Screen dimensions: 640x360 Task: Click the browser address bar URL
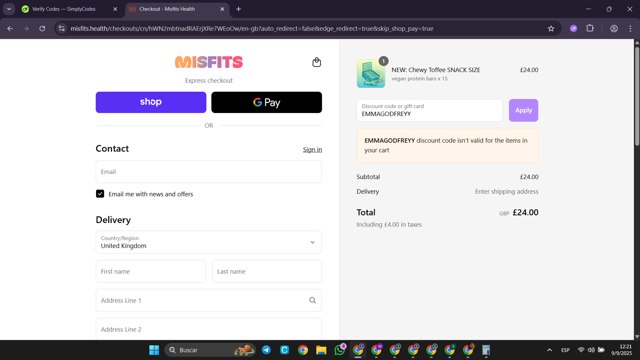252,29
